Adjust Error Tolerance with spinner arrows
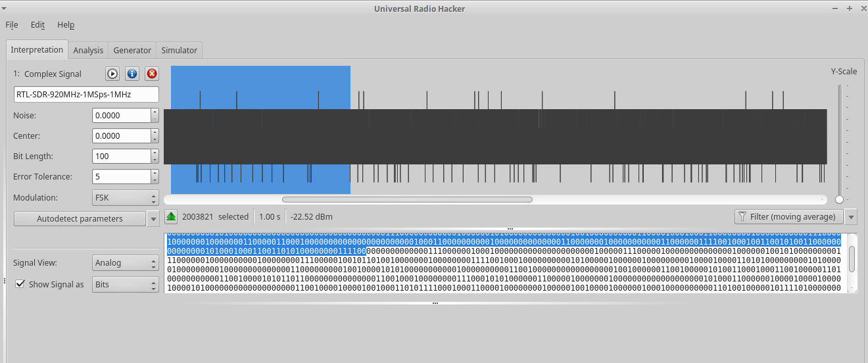This screenshot has height=363, width=868. (155, 176)
